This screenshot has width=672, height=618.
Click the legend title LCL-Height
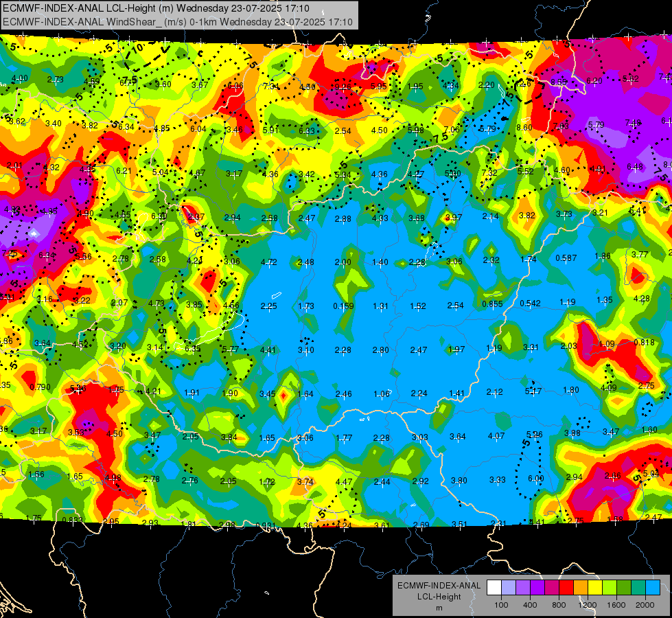point(439,597)
